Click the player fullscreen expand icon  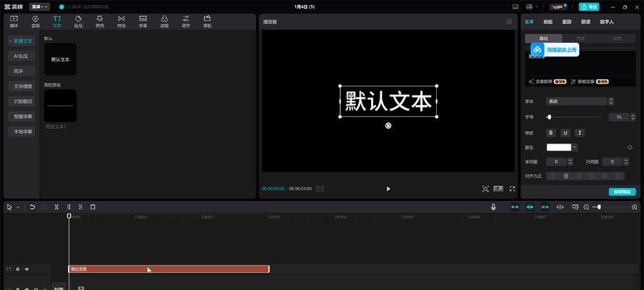[512, 189]
